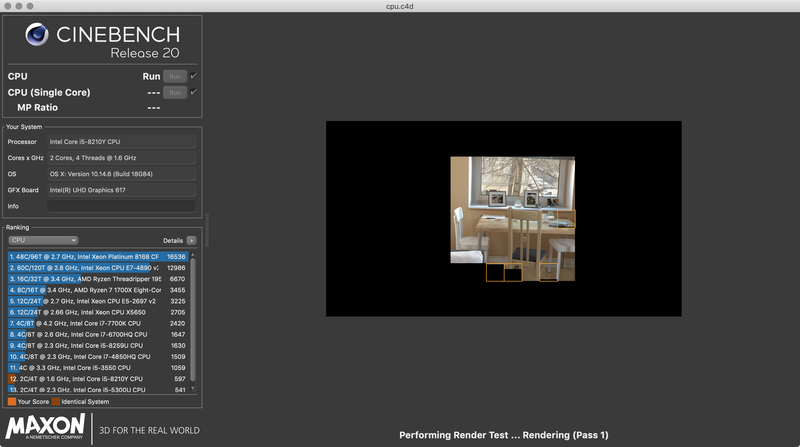Click the red close window button
Screen dimensions: 800x447
tap(8, 6)
